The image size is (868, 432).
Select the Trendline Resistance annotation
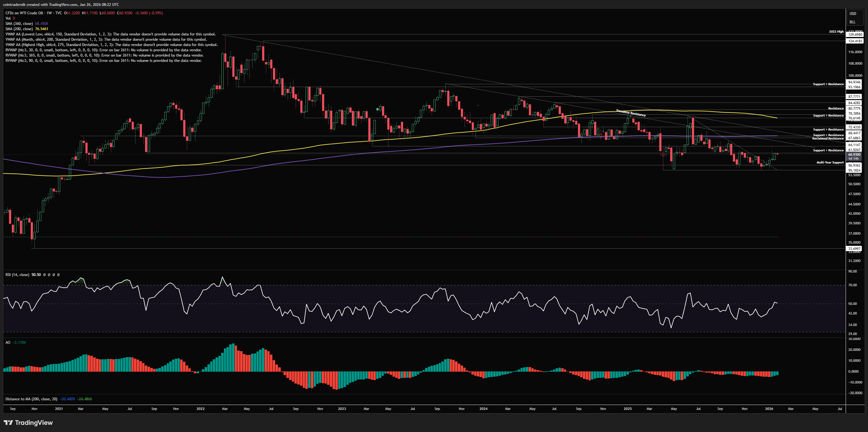(630, 113)
